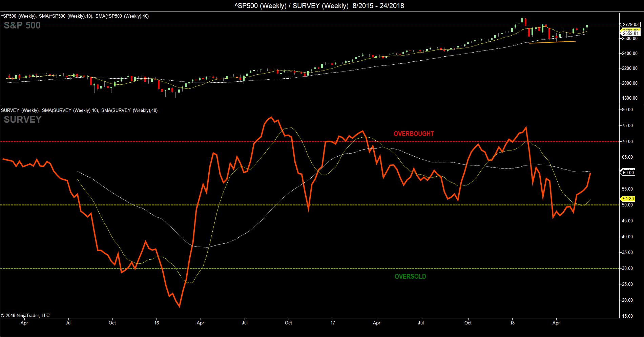644x337 pixels.
Task: Click the '© 2018 NinjaTrader, LLC' copyright text
Action: tap(25, 315)
